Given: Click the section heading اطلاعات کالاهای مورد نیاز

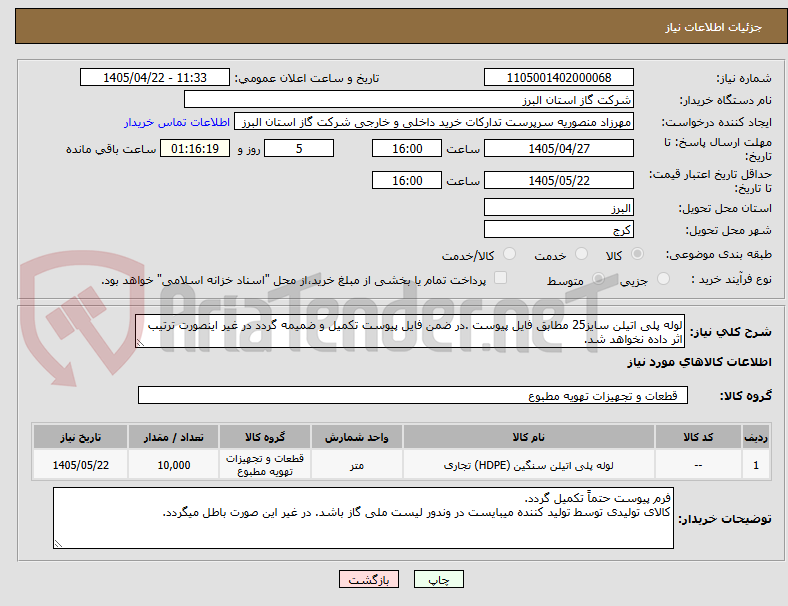Looking at the screenshot, I should pyautogui.click(x=699, y=362).
